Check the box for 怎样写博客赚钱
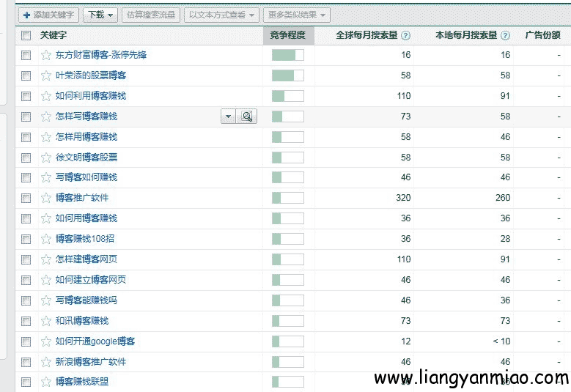571x392 pixels. (x=26, y=117)
